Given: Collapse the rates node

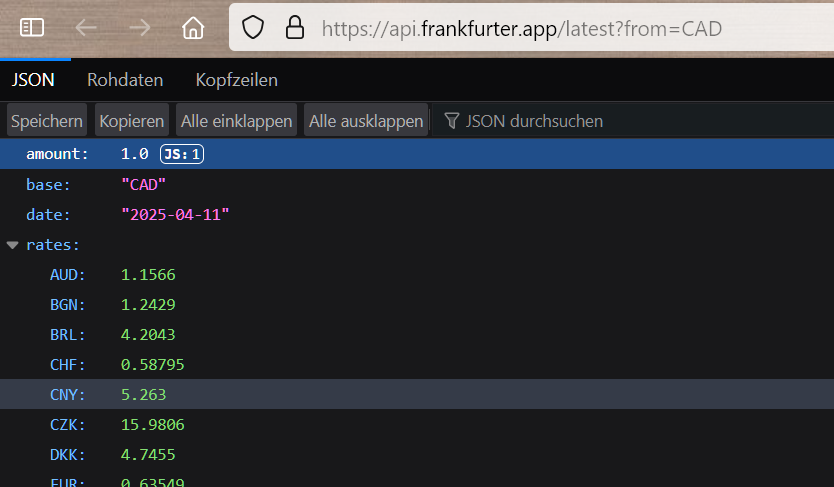Looking at the screenshot, I should pos(13,245).
